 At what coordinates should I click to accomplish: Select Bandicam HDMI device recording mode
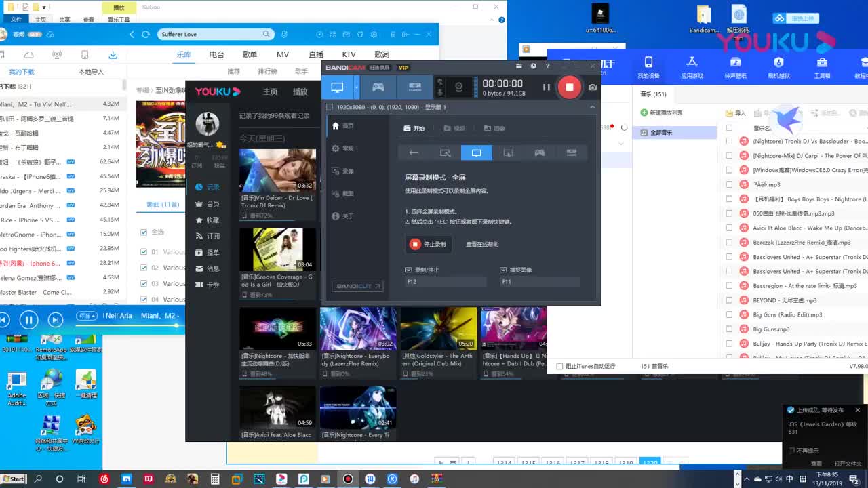click(x=415, y=87)
